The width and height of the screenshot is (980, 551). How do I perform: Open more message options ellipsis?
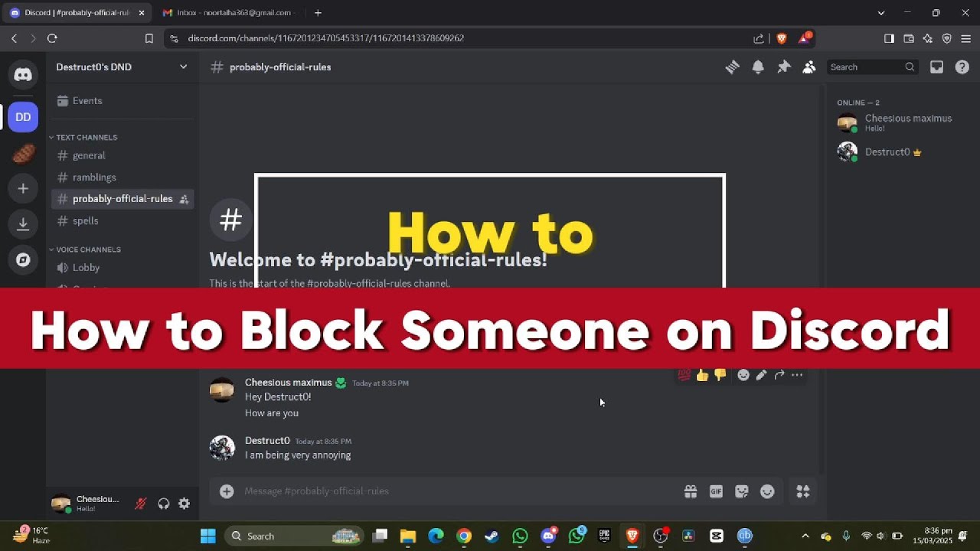pos(797,375)
